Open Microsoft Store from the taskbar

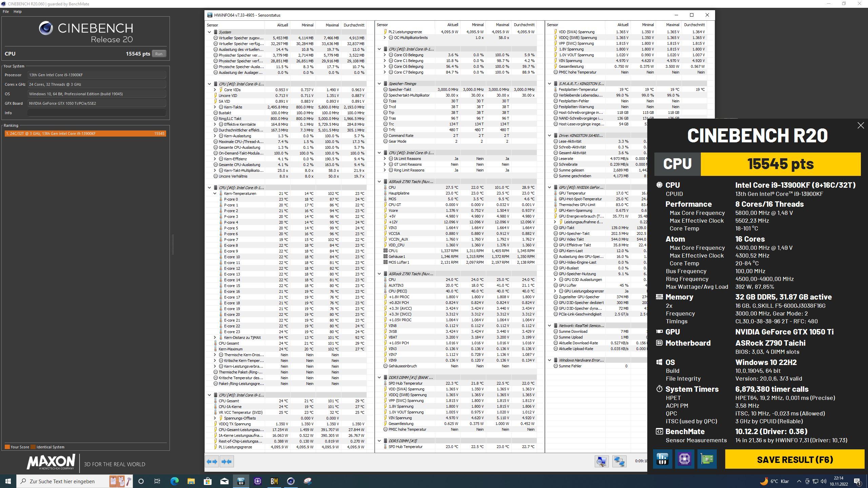[x=208, y=481]
